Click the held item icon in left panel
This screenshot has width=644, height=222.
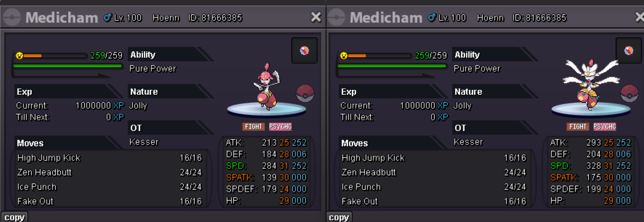pyautogui.click(x=304, y=51)
